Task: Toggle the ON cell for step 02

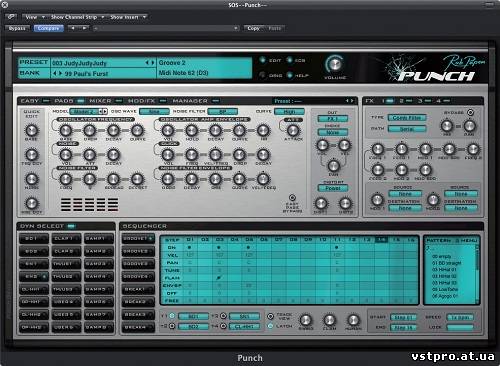Action: click(205, 248)
